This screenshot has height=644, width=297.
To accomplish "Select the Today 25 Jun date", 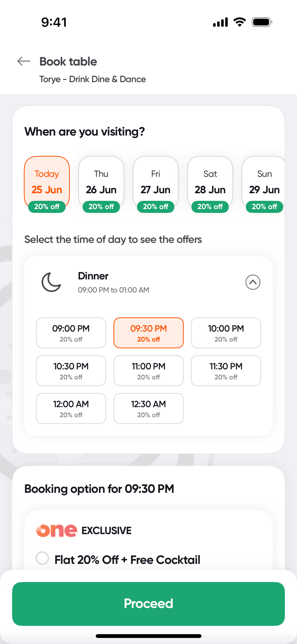I will click(47, 182).
